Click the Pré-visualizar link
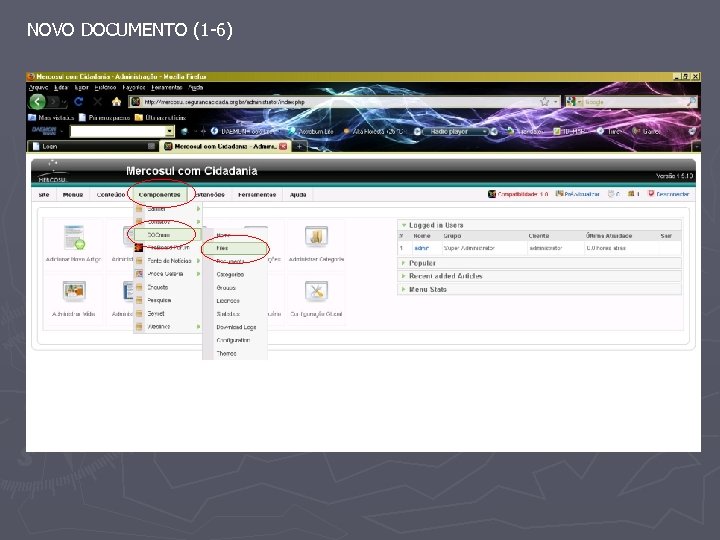This screenshot has height=540, width=720. click(582, 194)
